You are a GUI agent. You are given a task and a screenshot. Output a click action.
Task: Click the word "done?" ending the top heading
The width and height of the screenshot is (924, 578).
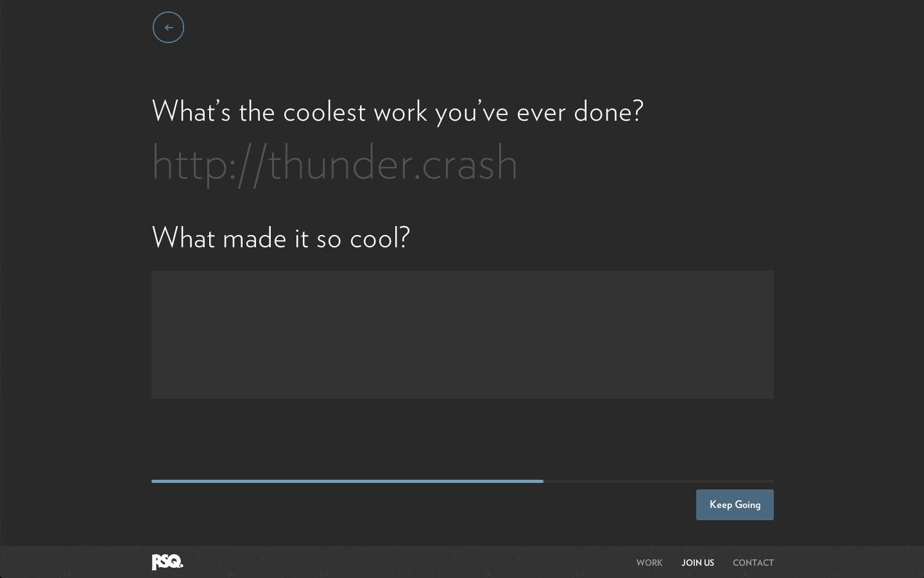pos(608,112)
